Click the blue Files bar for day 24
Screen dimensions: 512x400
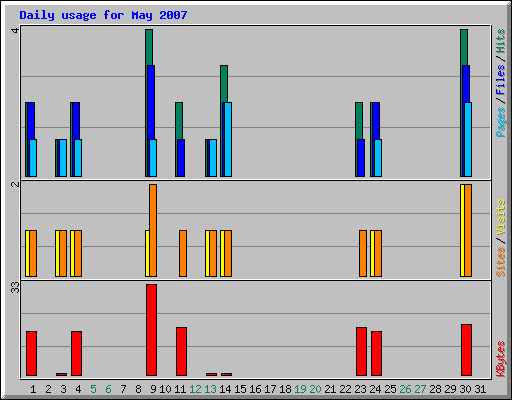coord(376,121)
